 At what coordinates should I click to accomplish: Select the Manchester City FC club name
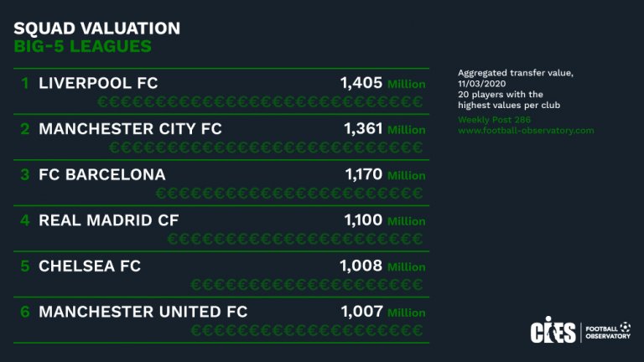(x=130, y=129)
